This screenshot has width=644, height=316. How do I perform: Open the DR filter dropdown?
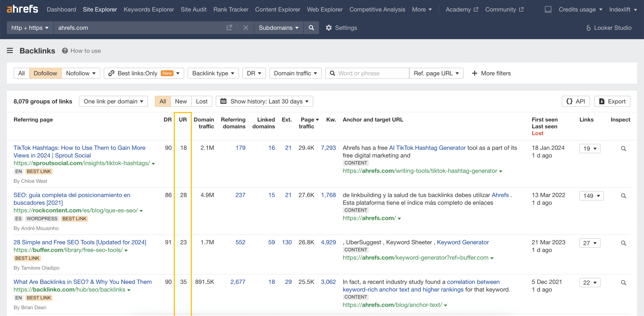click(x=254, y=73)
